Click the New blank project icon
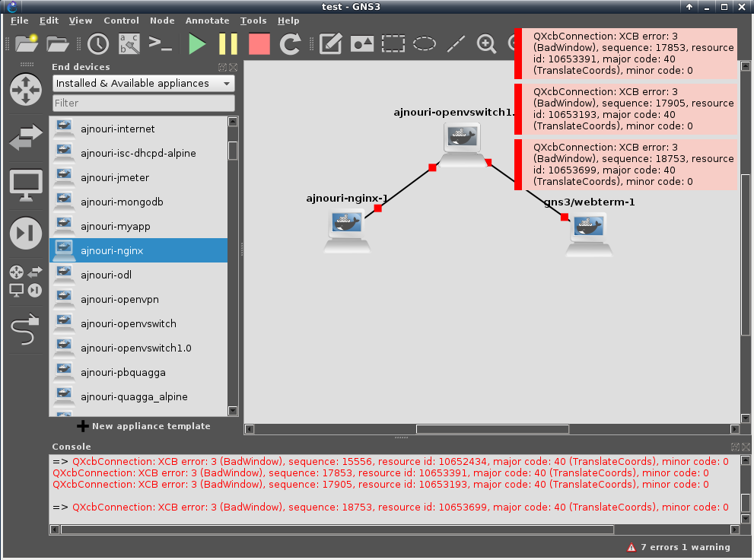Screen dimensions: 754x560 (x=27, y=43)
